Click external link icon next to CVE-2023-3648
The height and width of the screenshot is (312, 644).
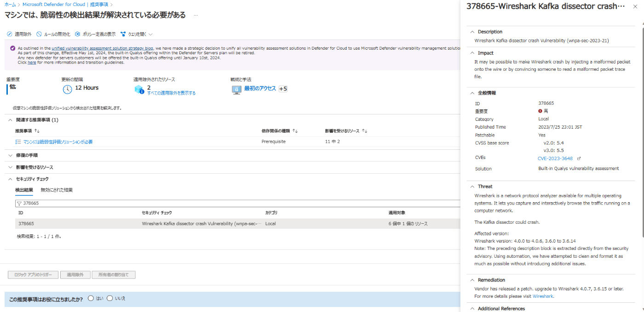579,159
